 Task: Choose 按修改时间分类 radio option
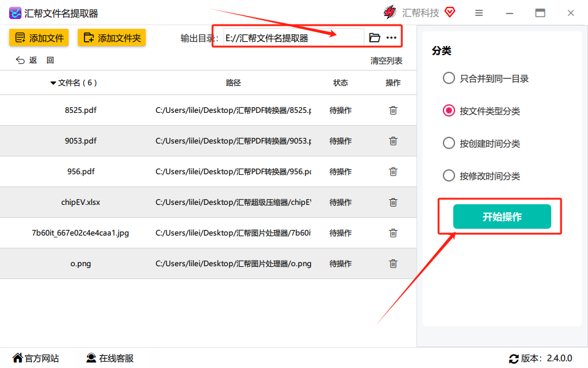(449, 175)
